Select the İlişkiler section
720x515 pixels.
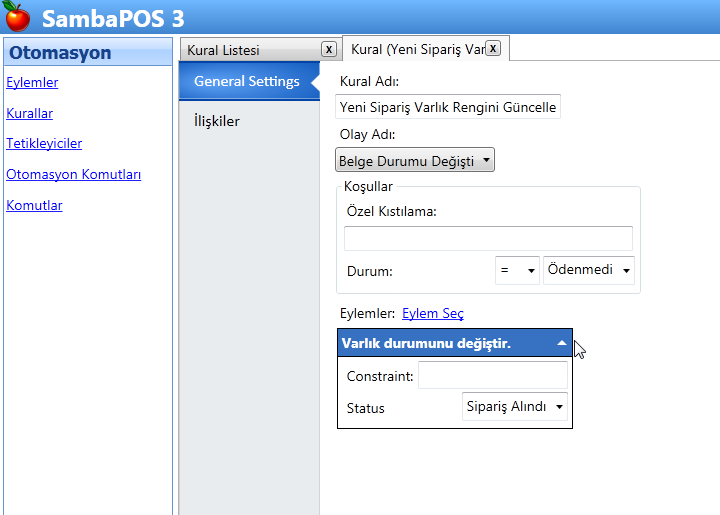[x=216, y=121]
